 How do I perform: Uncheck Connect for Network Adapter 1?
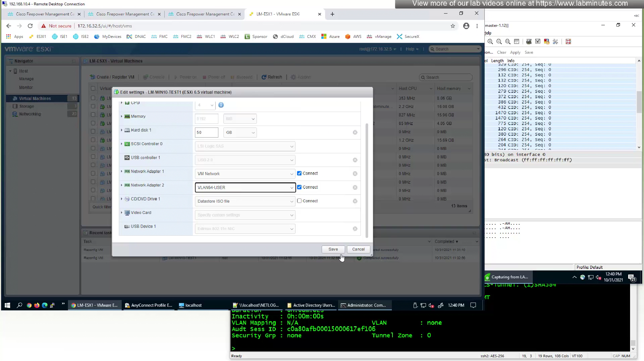click(299, 173)
